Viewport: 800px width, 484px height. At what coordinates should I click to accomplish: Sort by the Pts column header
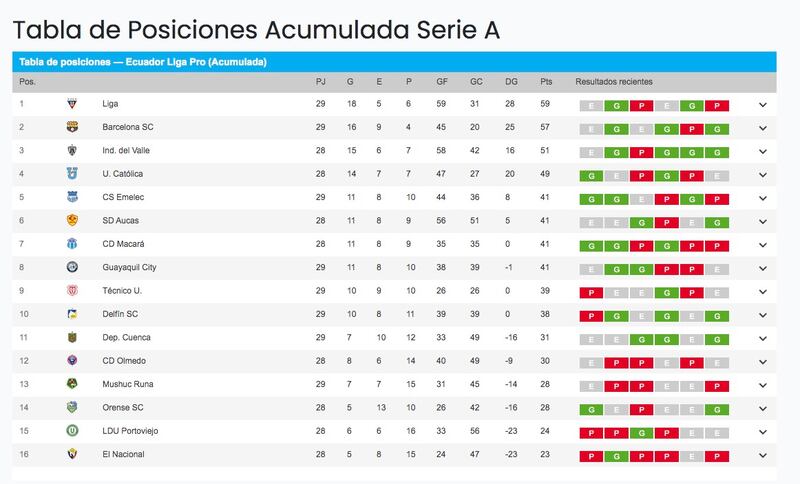(546, 82)
